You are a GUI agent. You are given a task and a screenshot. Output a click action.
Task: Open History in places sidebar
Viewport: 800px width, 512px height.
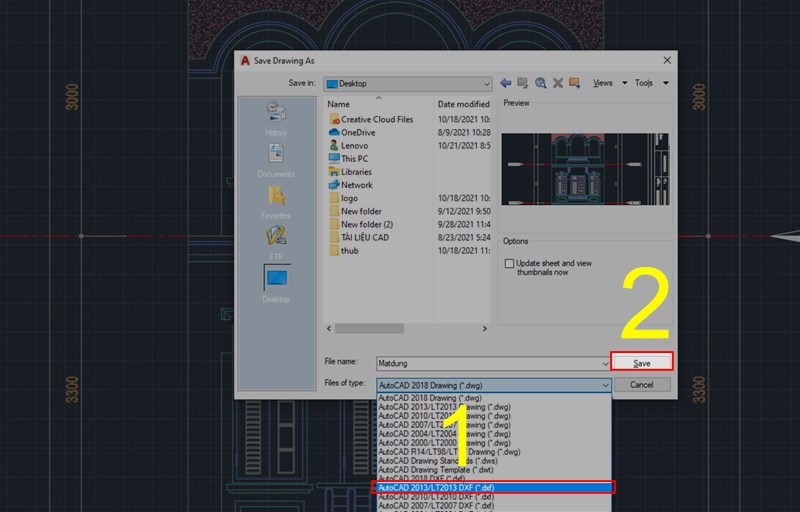click(x=276, y=119)
